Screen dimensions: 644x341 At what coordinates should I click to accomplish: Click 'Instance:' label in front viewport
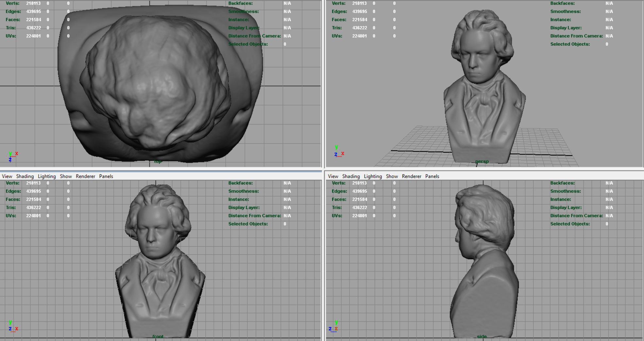click(x=238, y=199)
